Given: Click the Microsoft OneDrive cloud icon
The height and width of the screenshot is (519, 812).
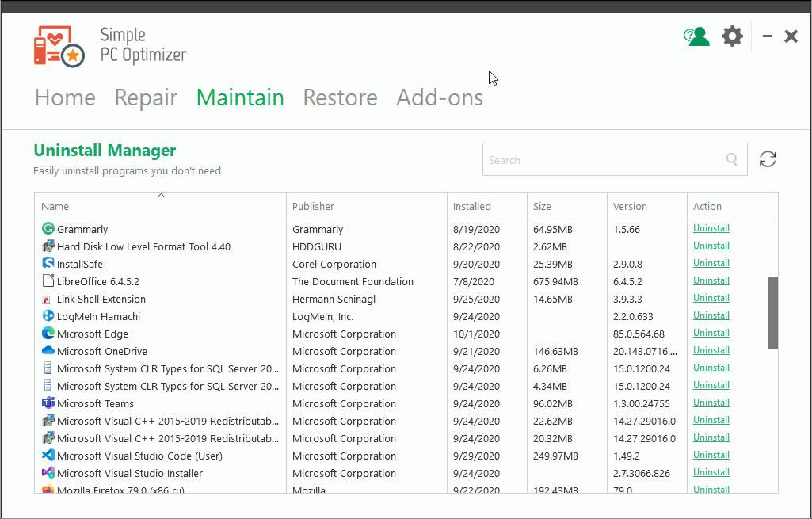Looking at the screenshot, I should tap(48, 351).
